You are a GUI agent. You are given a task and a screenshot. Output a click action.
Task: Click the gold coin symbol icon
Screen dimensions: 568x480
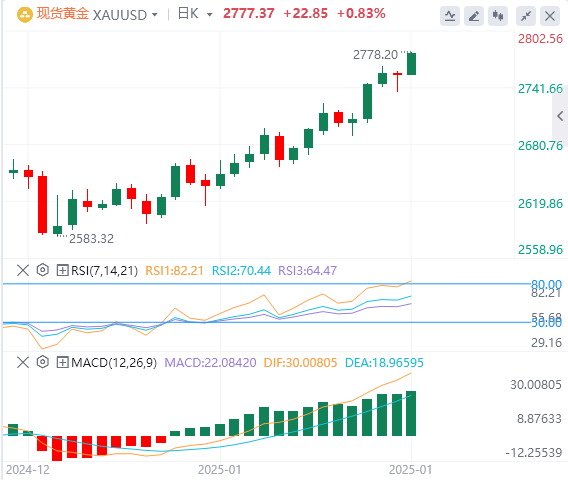[x=25, y=15]
